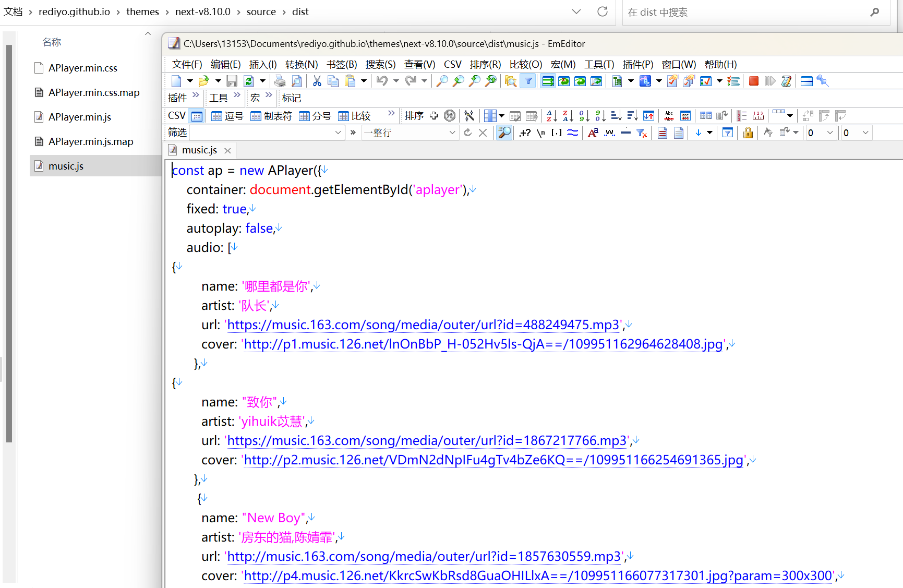Open the filter text combo box dropdown
Viewport: 903px width, 588px height.
(x=338, y=133)
